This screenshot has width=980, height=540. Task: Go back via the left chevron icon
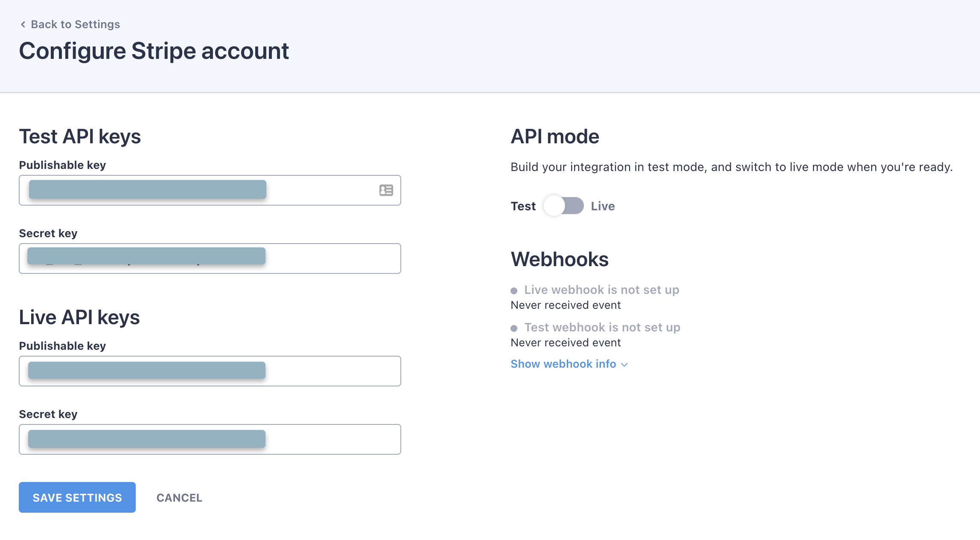point(23,24)
